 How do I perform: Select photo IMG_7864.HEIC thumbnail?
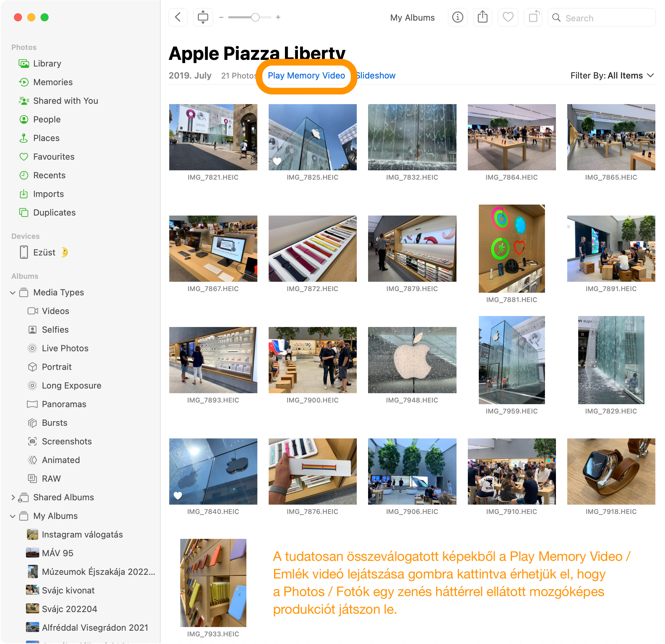coord(511,137)
